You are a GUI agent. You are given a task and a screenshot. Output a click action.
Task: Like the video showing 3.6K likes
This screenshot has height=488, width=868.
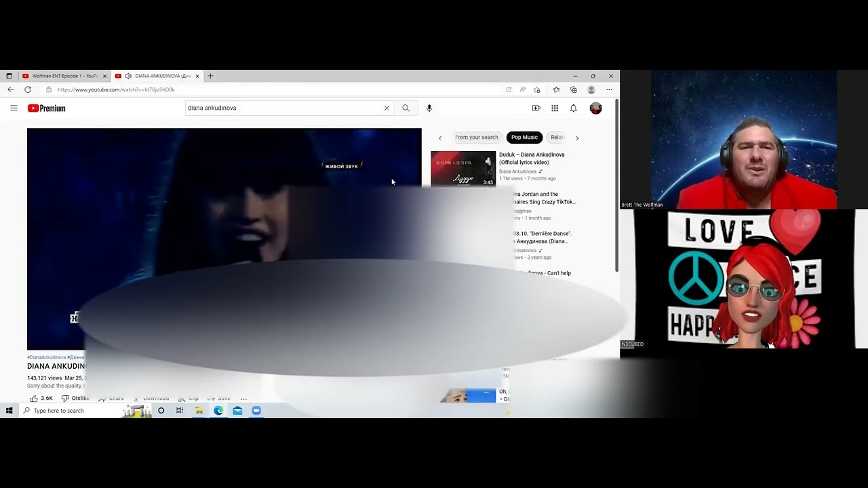[41, 399]
